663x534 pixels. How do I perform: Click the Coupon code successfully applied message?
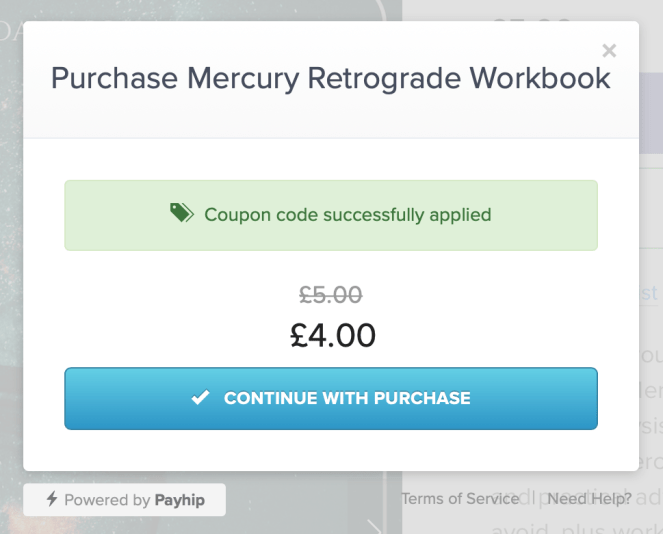(x=347, y=214)
